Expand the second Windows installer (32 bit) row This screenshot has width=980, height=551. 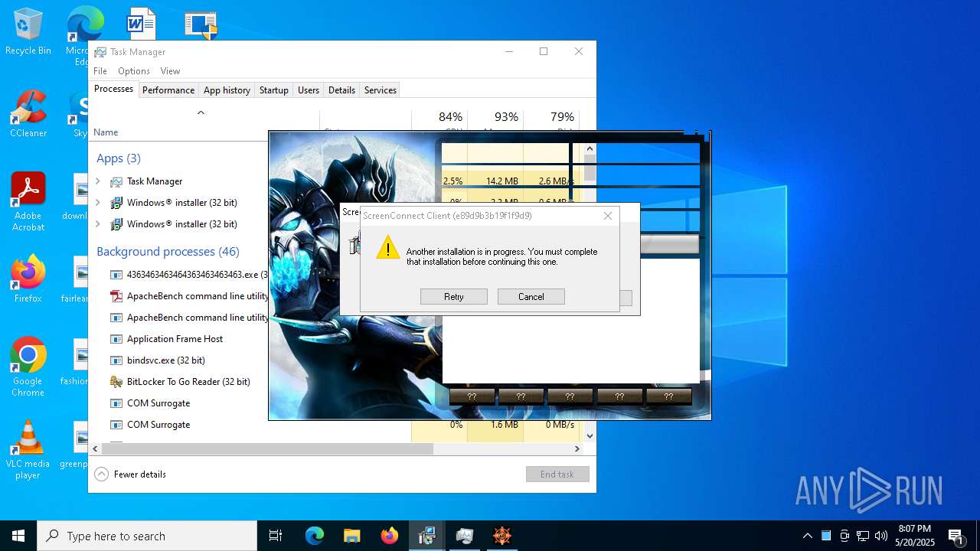click(97, 224)
